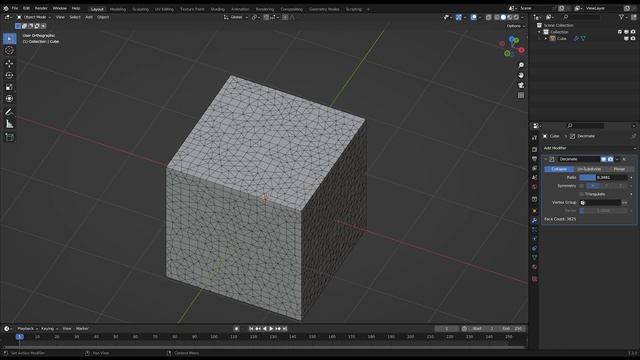Switch to the Modeling workspace tab
Image resolution: width=640 pixels, height=360 pixels.
[118, 9]
